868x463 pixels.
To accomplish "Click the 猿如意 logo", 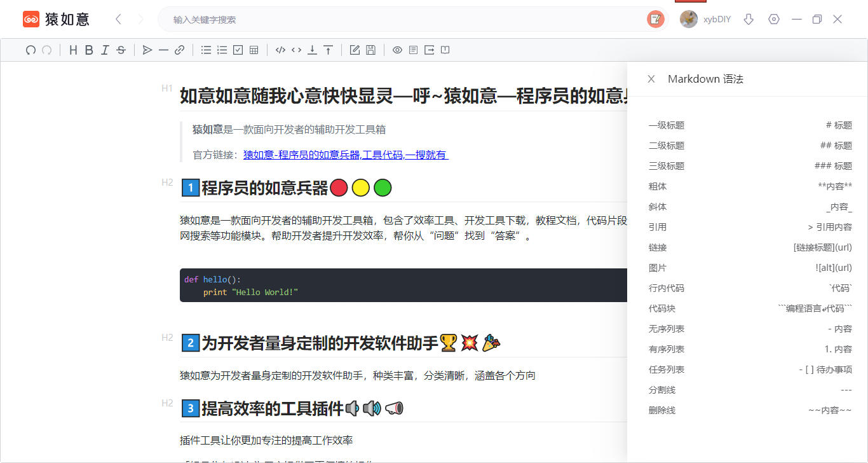I will coord(56,19).
